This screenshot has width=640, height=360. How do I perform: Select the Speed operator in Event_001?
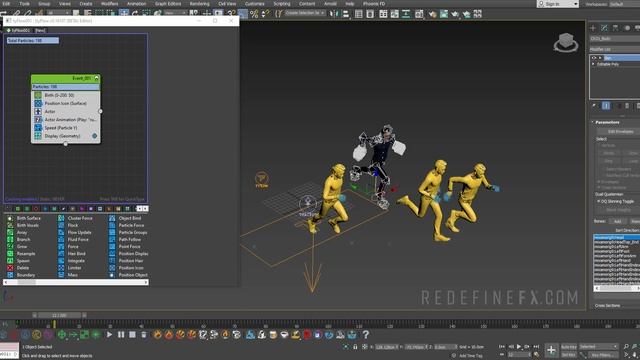pos(65,128)
